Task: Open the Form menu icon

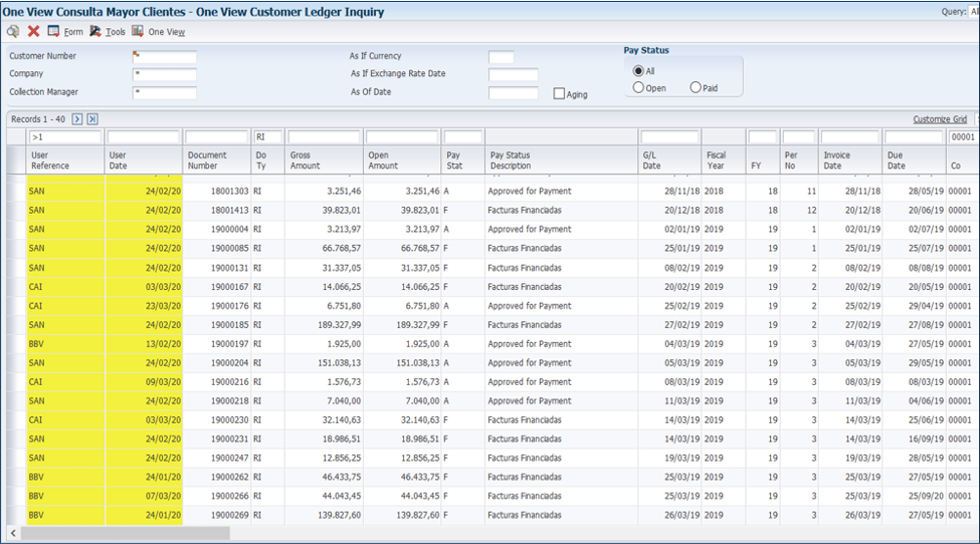Action: point(54,31)
